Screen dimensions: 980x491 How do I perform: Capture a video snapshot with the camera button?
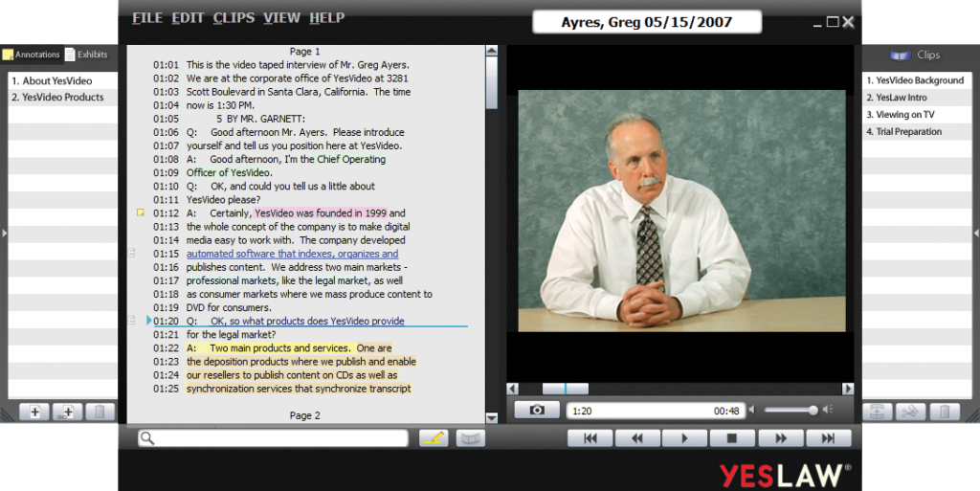coord(537,410)
